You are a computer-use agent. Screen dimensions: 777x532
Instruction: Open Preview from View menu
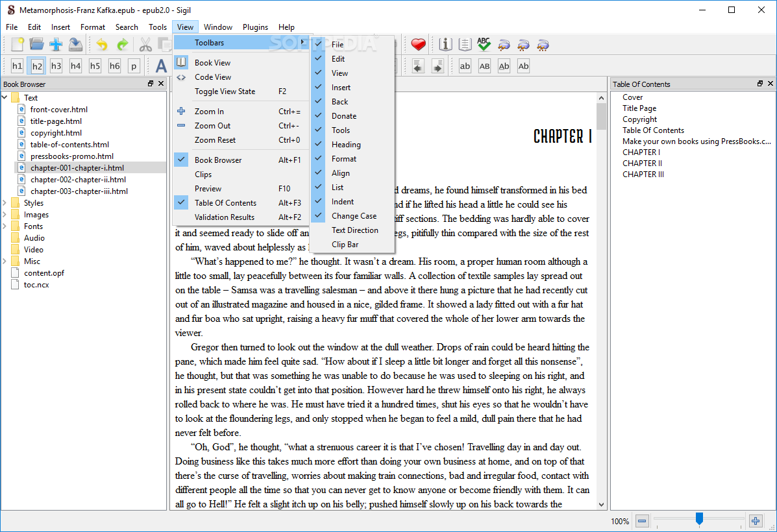(241, 189)
